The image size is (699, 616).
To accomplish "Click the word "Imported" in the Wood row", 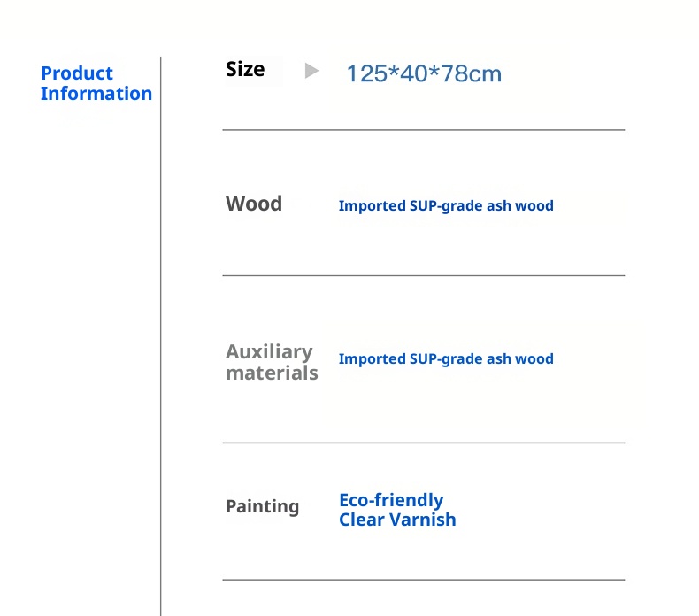I will (372, 206).
